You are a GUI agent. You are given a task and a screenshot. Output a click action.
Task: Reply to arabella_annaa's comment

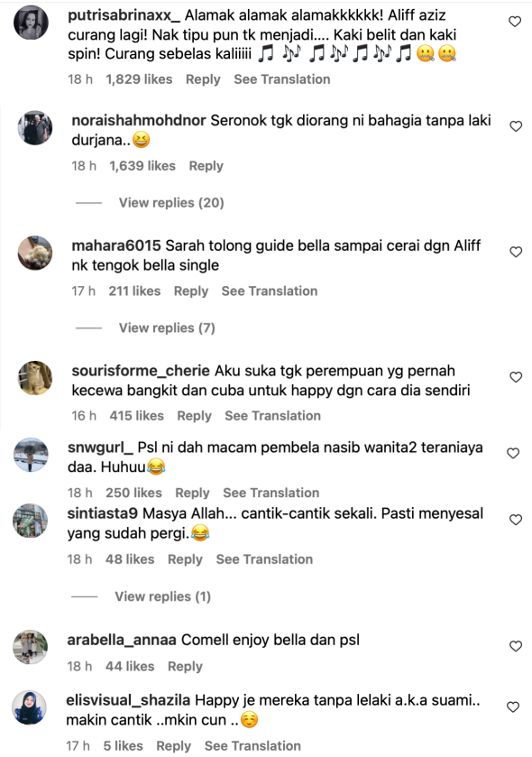(185, 667)
